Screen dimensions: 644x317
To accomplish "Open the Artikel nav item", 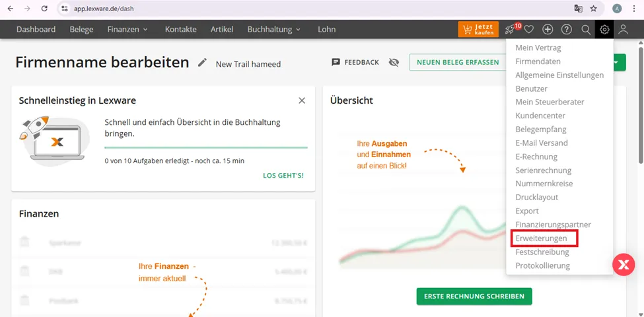I will [x=222, y=30].
